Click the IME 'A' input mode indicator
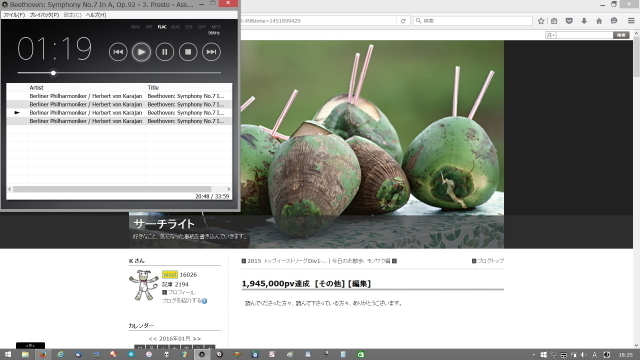The width and height of the screenshot is (640, 360). point(594,355)
